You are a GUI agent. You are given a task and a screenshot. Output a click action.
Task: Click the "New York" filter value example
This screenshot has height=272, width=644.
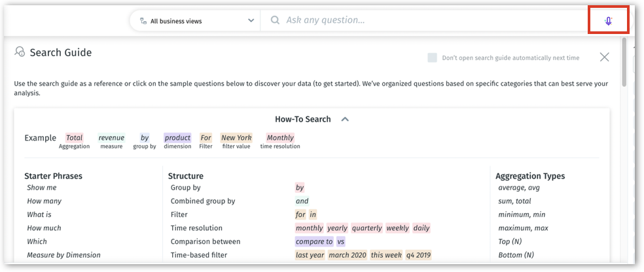coord(236,138)
